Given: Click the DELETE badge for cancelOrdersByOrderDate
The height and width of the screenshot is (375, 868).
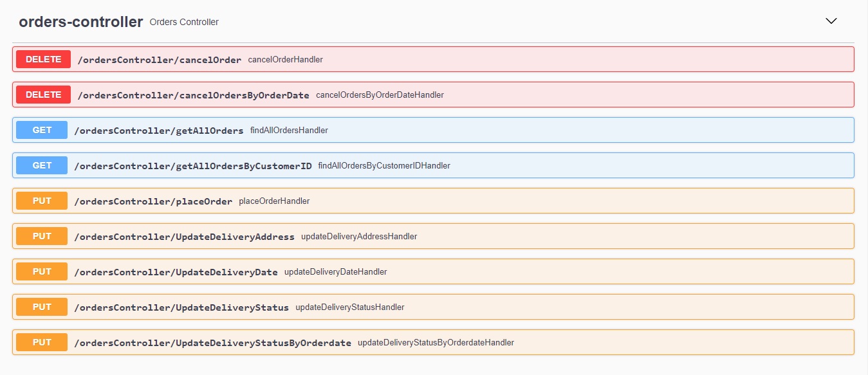Looking at the screenshot, I should pyautogui.click(x=42, y=95).
